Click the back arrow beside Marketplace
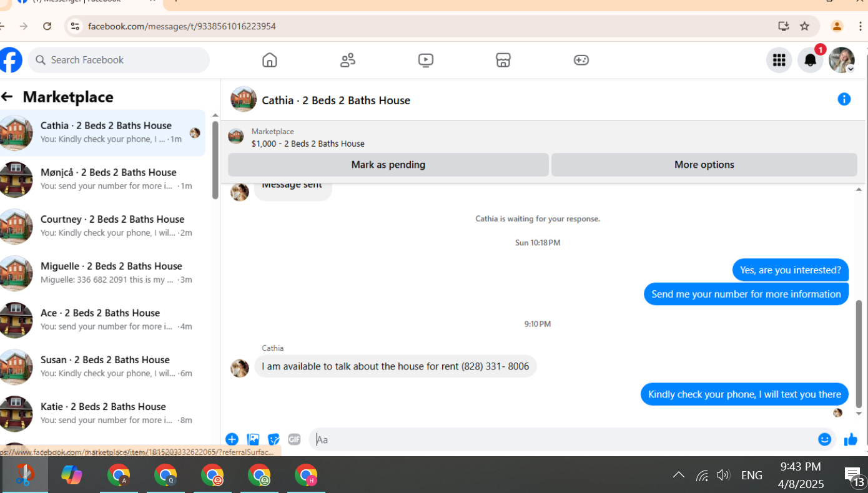 7,97
